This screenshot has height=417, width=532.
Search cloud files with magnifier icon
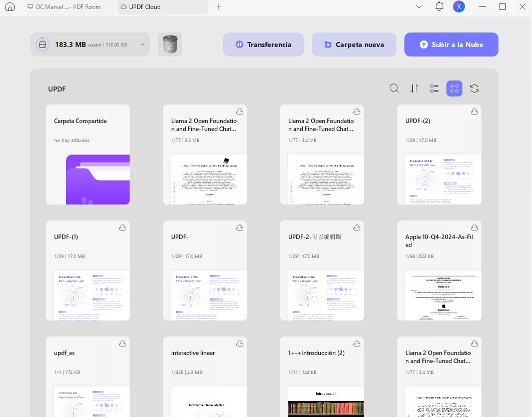click(x=394, y=88)
